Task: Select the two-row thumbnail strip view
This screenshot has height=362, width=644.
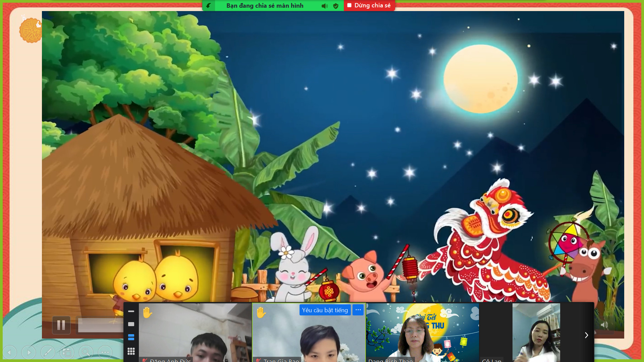Action: coord(131,337)
